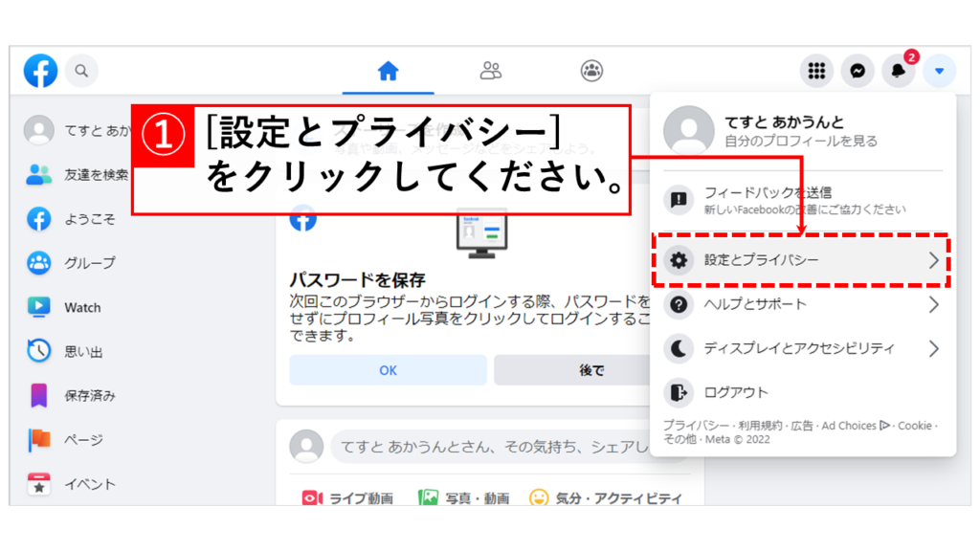
Task: Expand the 設定とプライバシー chevron
Action: pyautogui.click(x=934, y=260)
